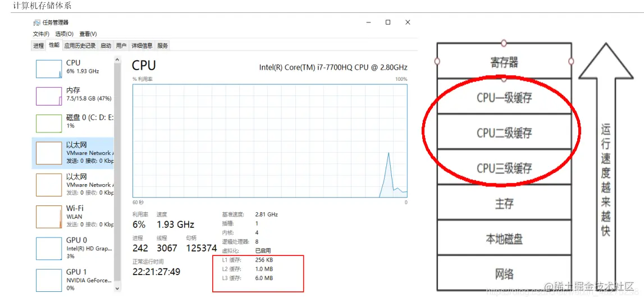Switch to the 进程 tab
The width and height of the screenshot is (644, 302).
pyautogui.click(x=39, y=45)
